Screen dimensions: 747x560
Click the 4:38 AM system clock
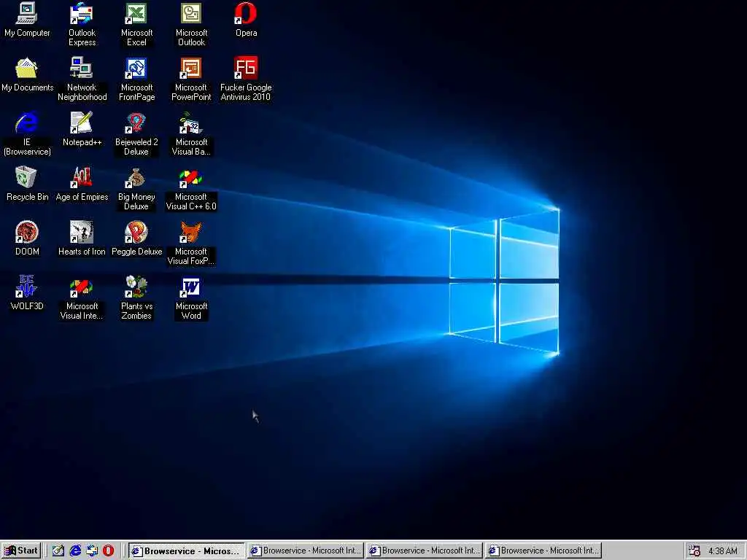[722, 551]
